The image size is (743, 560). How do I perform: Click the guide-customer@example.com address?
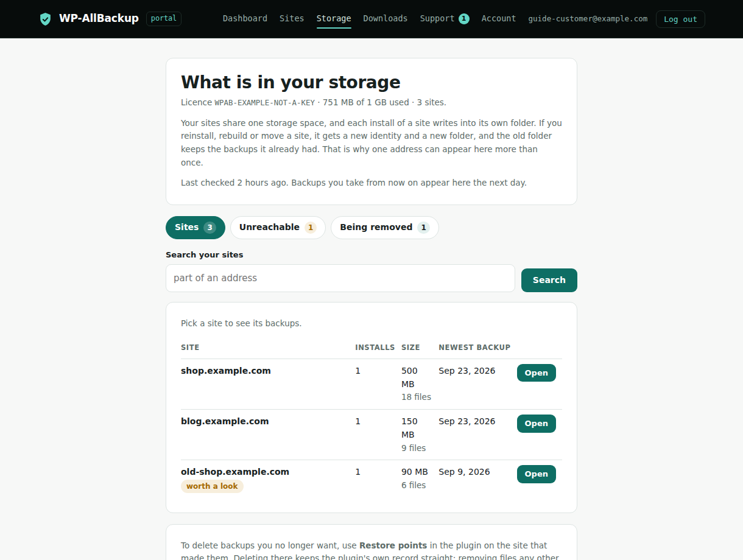(588, 19)
